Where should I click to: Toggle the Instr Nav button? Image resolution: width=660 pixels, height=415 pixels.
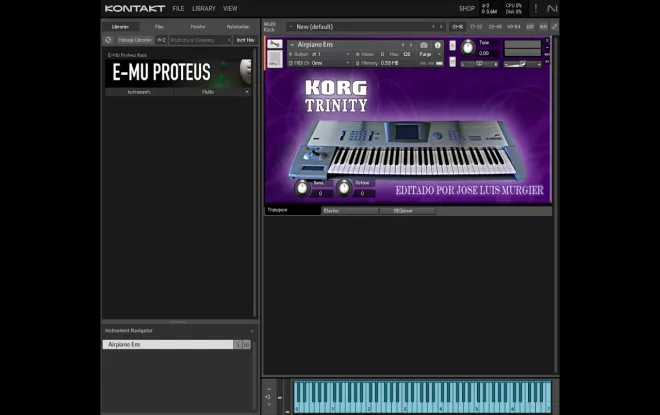(245, 40)
